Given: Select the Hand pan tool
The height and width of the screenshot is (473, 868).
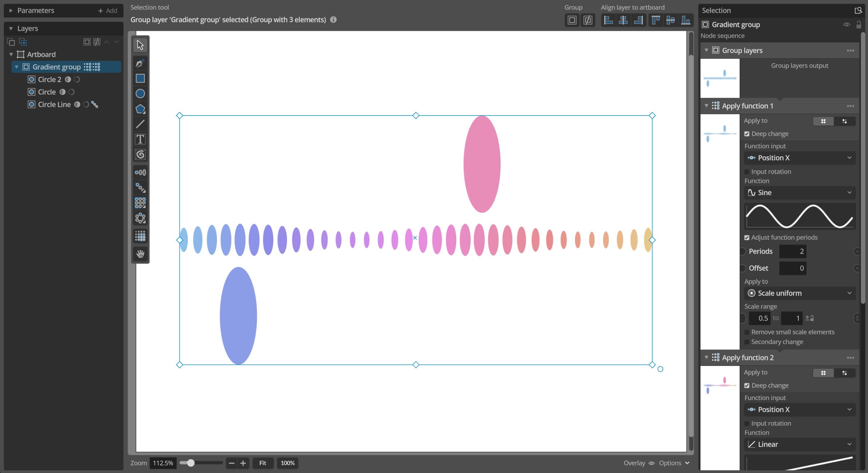Looking at the screenshot, I should coord(140,253).
